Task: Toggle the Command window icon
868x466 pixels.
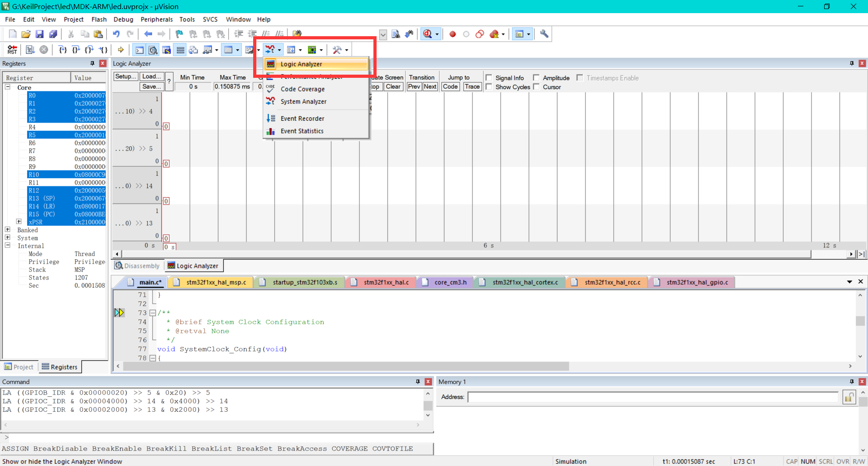Action: pyautogui.click(x=140, y=50)
